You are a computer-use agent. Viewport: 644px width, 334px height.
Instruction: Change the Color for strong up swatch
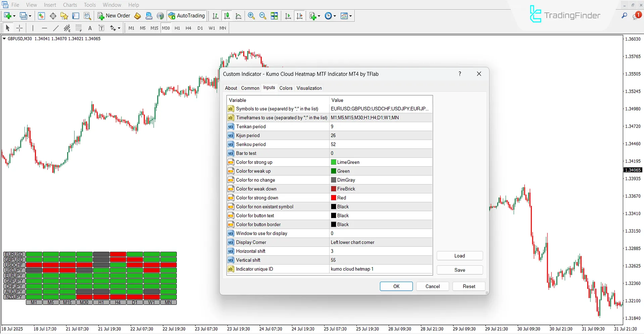coord(333,162)
